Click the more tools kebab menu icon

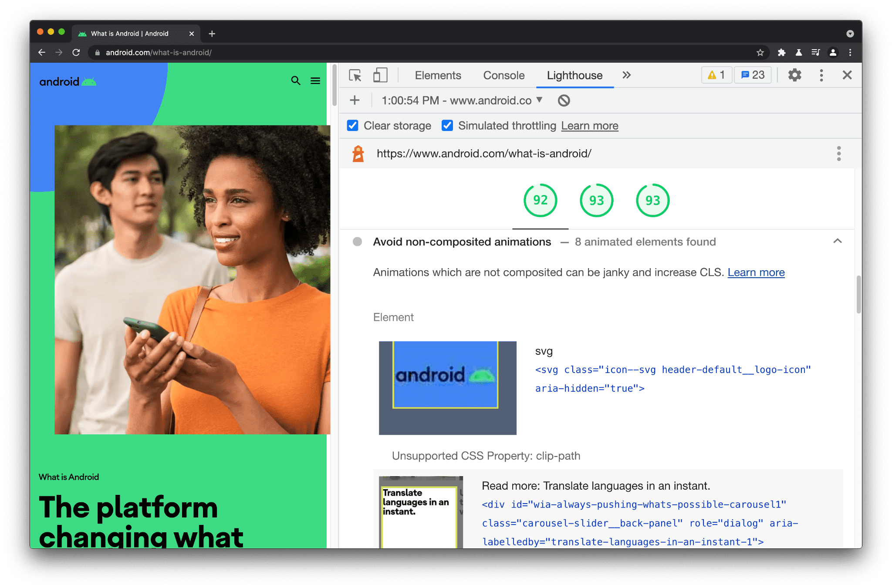click(x=822, y=75)
